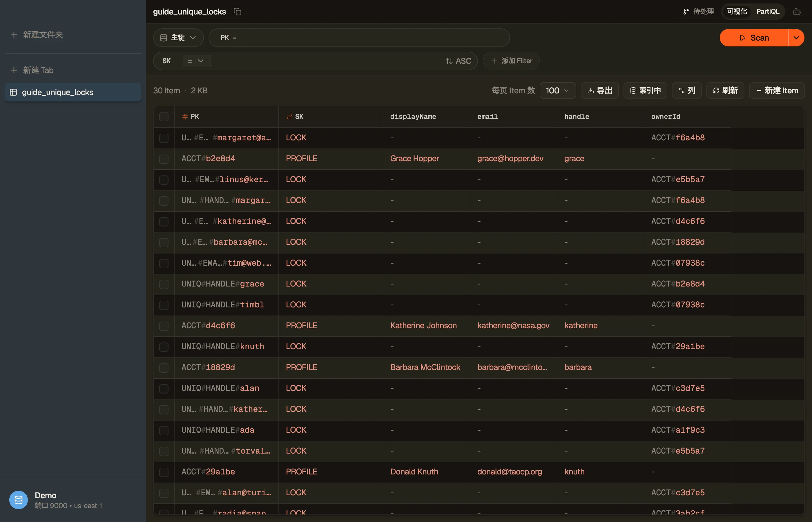The height and width of the screenshot is (522, 812).
Task: Click the play icon on Scan button
Action: (742, 38)
